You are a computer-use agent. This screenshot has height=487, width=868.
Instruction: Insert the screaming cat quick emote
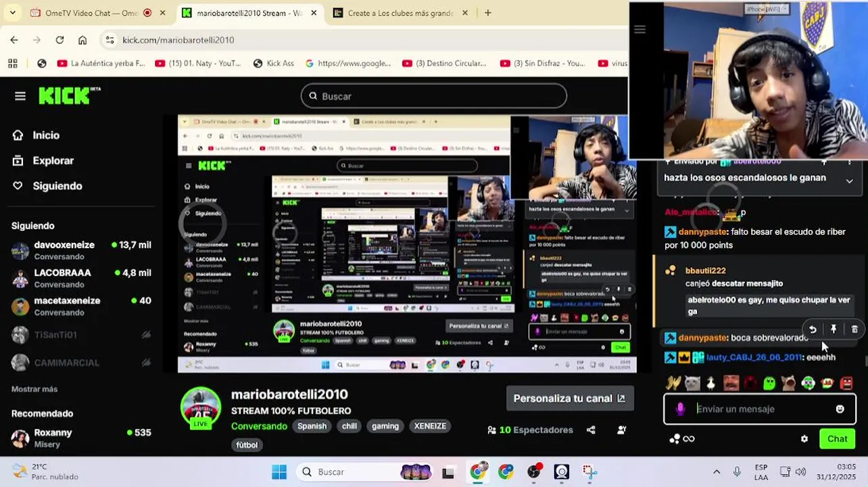pos(789,384)
